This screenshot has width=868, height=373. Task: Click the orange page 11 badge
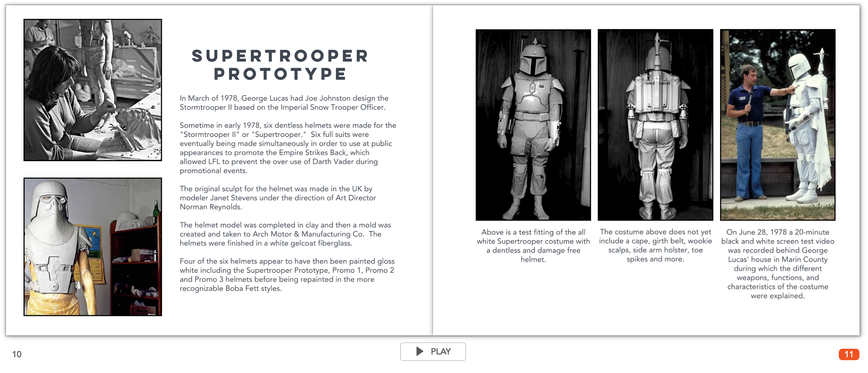(x=849, y=354)
